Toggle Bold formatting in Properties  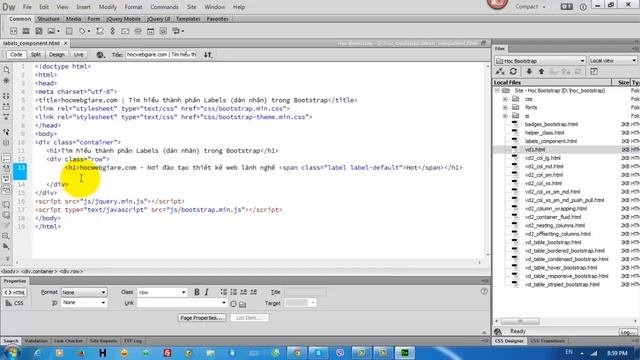(197, 292)
